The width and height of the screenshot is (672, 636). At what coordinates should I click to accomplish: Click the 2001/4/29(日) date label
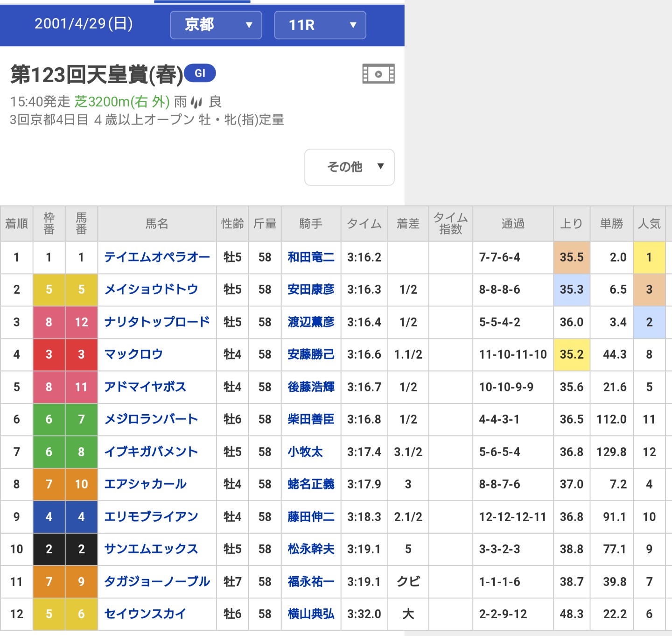[84, 24]
